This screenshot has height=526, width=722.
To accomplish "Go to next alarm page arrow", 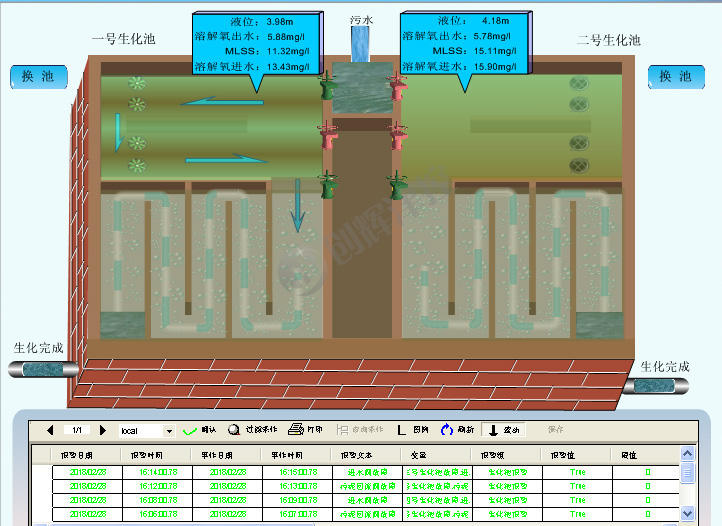I will [102, 431].
